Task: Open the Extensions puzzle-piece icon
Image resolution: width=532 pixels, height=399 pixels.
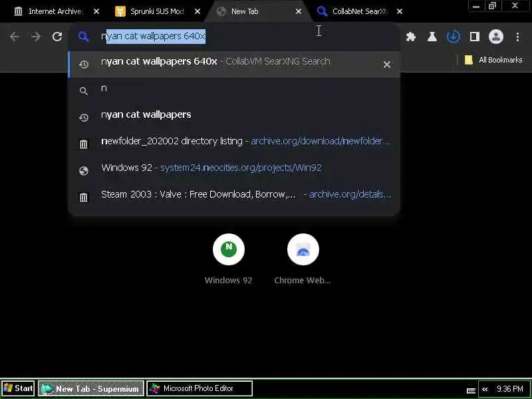Action: coord(411,37)
